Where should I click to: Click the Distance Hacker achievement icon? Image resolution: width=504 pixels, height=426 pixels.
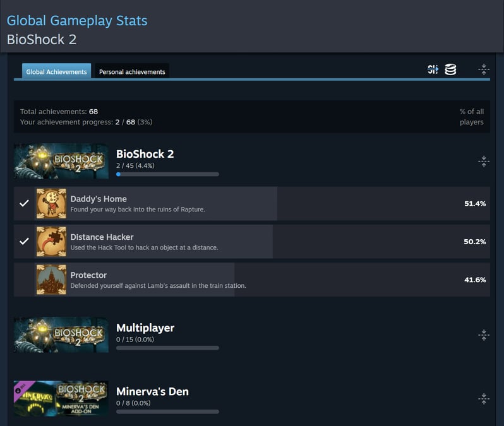51,242
